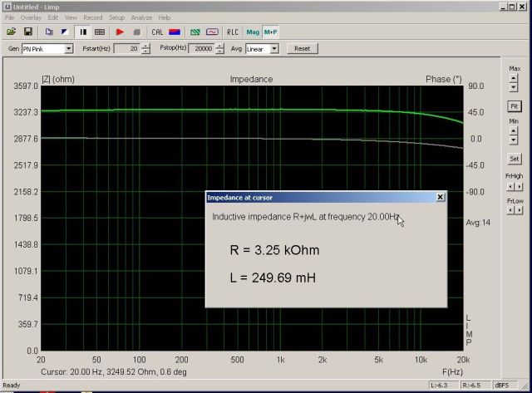The width and height of the screenshot is (532, 393).
Task: Click the Fstart(Hz) value field
Action: click(127, 49)
